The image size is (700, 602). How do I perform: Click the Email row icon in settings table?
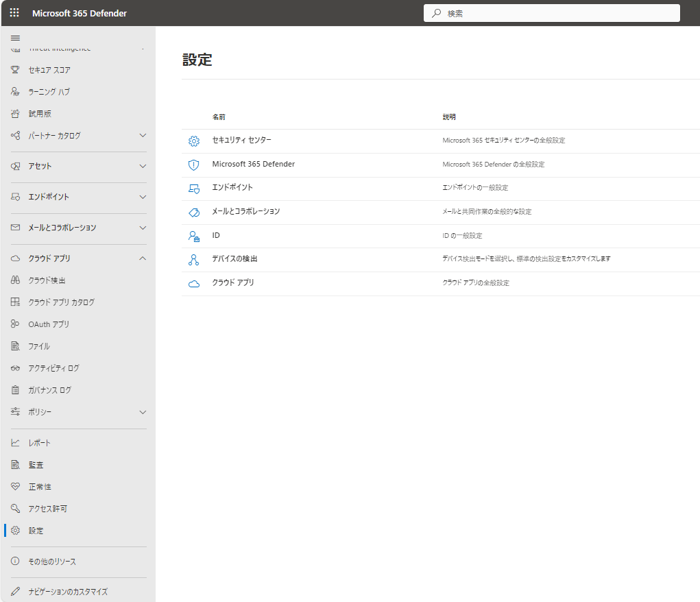194,213
